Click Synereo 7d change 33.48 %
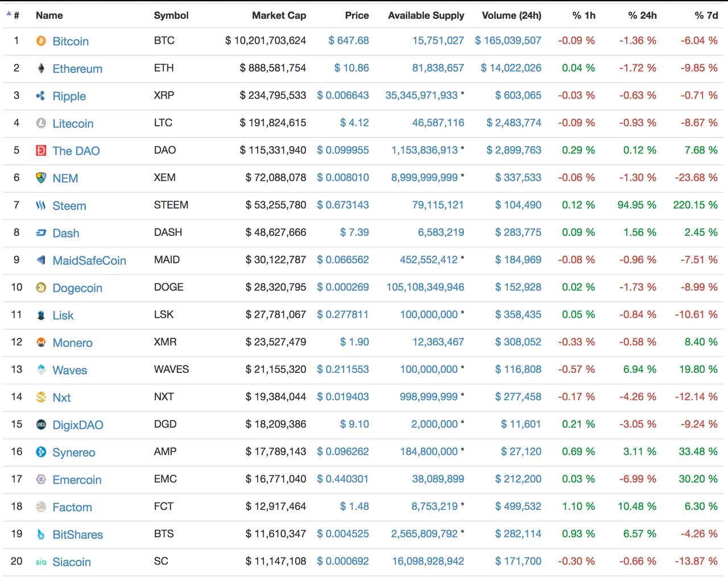 [698, 451]
